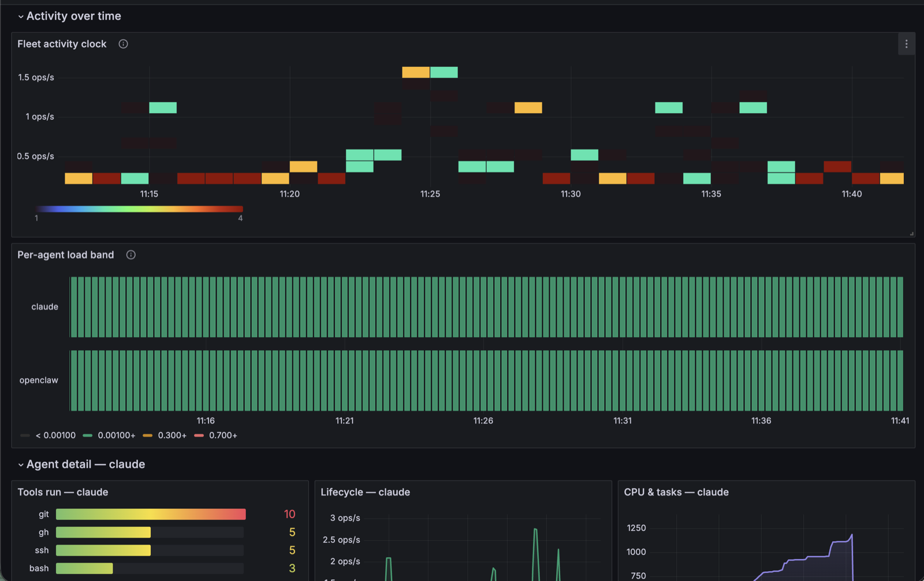Click the '11:16' load band time label
Viewport: 924px width, 581px height.
click(x=206, y=421)
